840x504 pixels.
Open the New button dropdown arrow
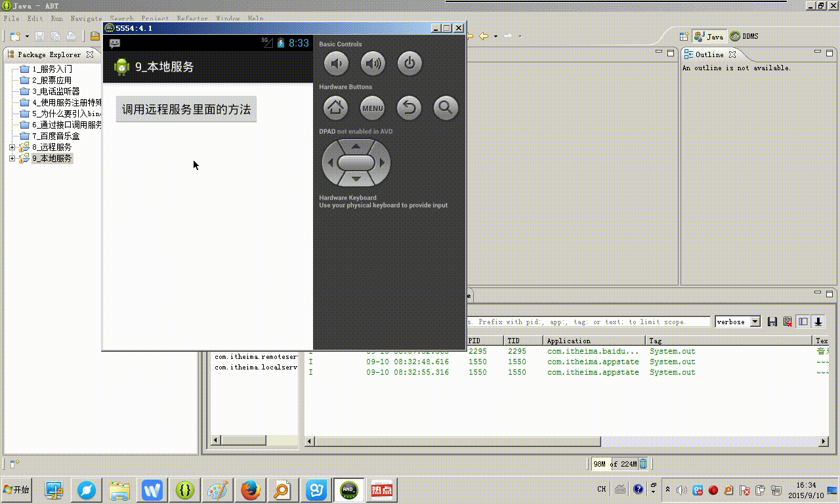(26, 36)
